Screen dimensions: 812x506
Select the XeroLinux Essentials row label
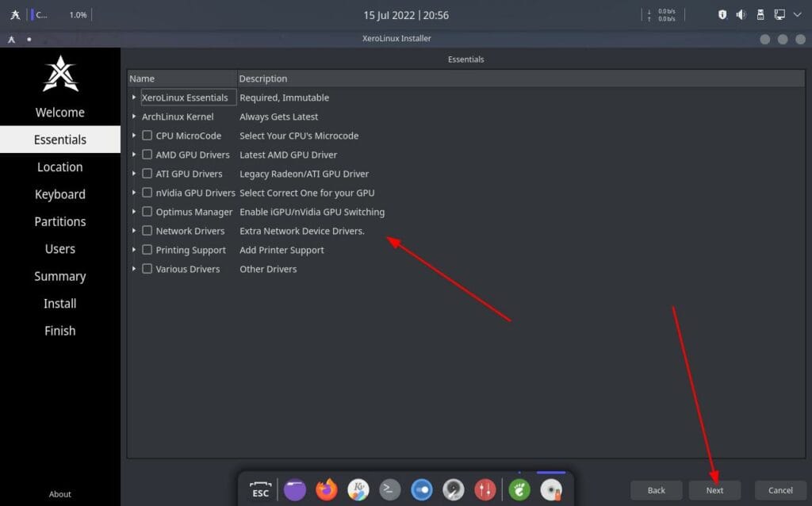coord(185,98)
